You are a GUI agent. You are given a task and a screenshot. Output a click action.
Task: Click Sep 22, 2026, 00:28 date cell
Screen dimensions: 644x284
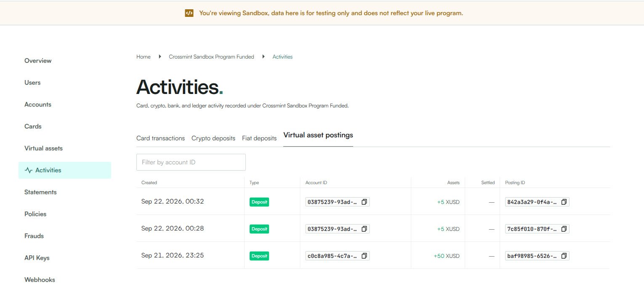pyautogui.click(x=173, y=228)
